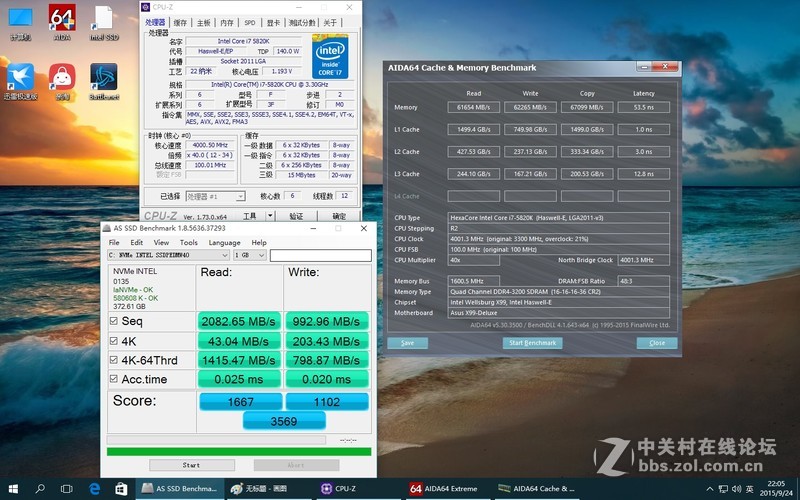
Task: Click the 验证 button in CPU-Z
Action: click(296, 216)
